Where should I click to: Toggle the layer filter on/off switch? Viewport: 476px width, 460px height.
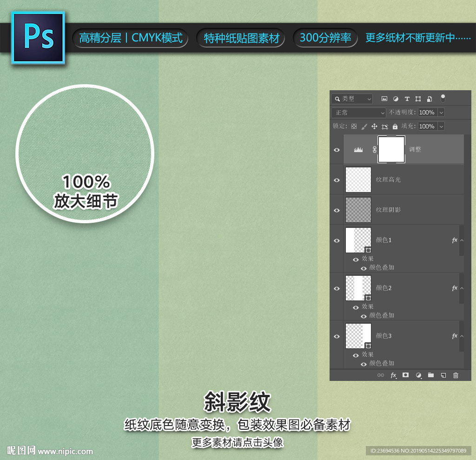coord(443,98)
